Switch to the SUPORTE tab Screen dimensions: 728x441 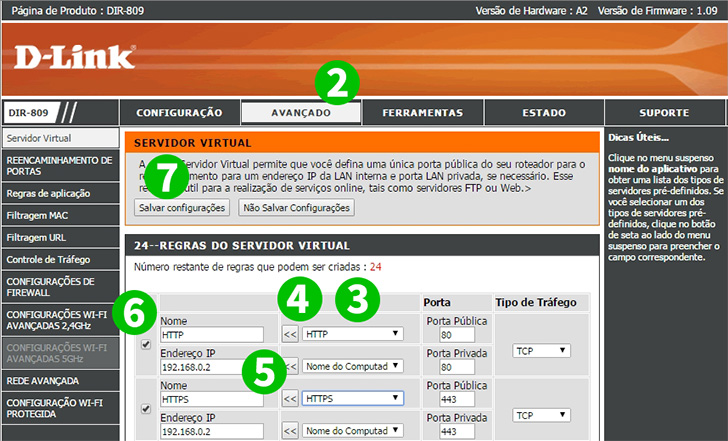pyautogui.click(x=664, y=113)
